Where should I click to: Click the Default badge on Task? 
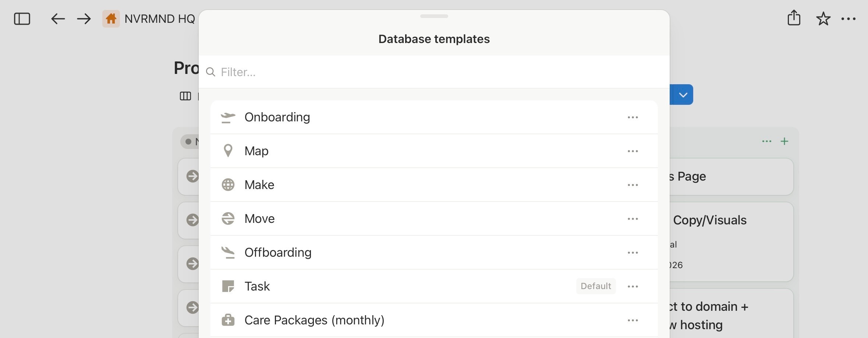pos(596,286)
